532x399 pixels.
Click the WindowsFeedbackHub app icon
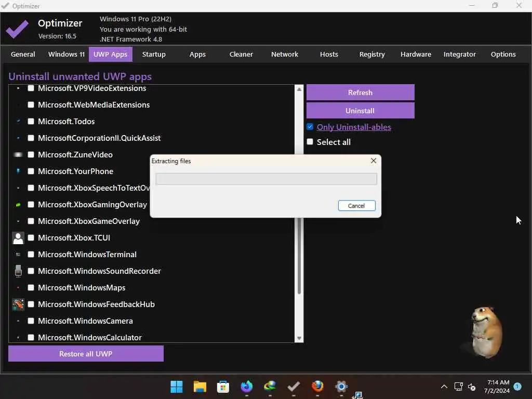(x=18, y=304)
